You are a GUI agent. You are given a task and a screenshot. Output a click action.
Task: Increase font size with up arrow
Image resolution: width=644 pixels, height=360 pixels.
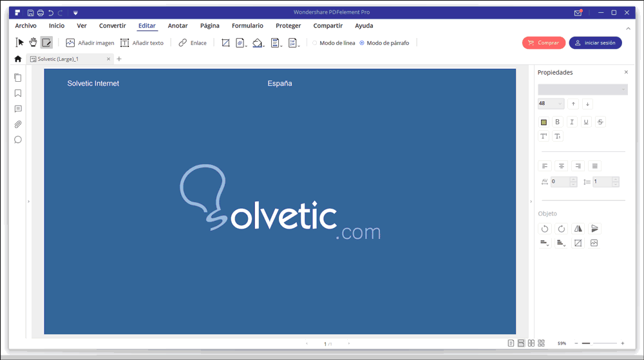[573, 104]
